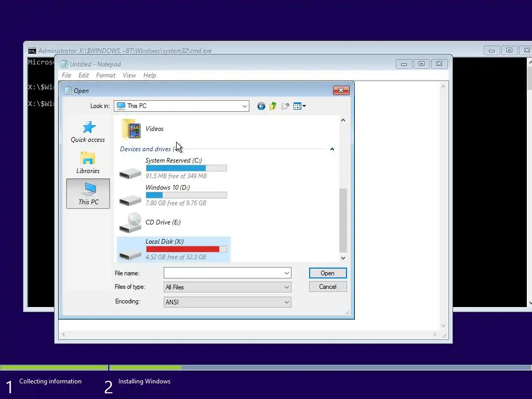Click the file list scroll up arrow

coord(343,120)
